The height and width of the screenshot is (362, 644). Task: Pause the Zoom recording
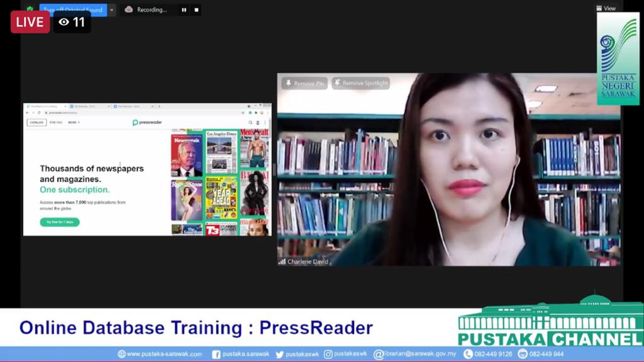(184, 10)
